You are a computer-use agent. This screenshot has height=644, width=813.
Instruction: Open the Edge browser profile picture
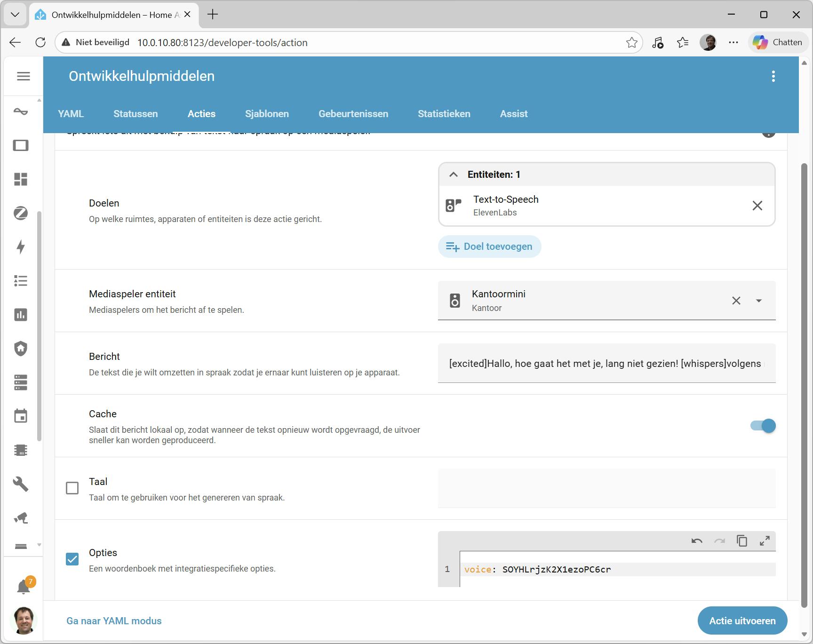708,42
